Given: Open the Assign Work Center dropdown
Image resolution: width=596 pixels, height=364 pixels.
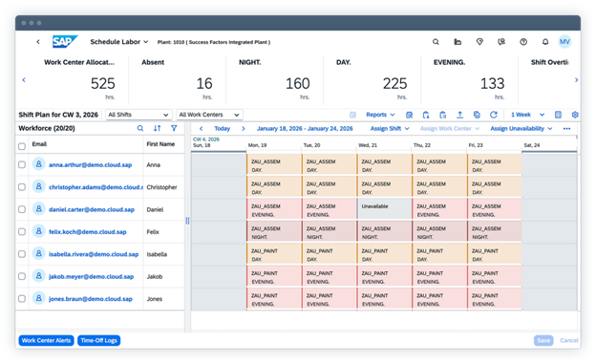Looking at the screenshot, I should click(x=450, y=129).
